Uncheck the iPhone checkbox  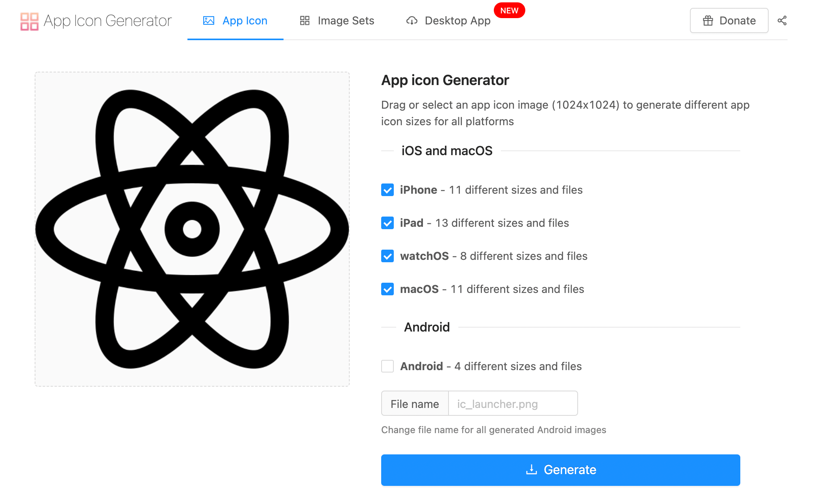(387, 190)
